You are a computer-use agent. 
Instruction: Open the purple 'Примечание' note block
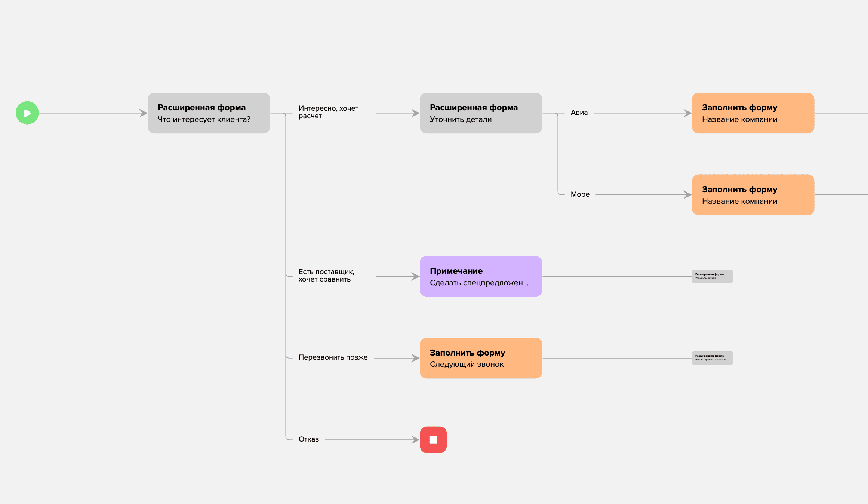[x=481, y=276]
